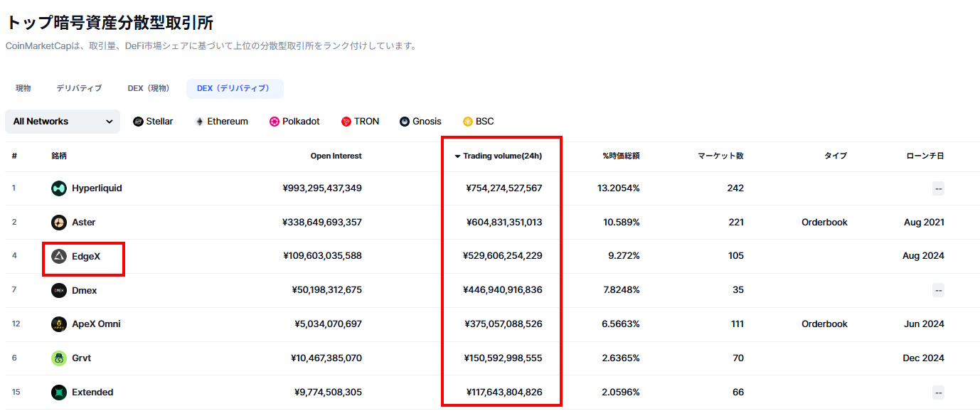Switch to the 現物 tab
Screen dimensions: 980x411
pos(23,88)
